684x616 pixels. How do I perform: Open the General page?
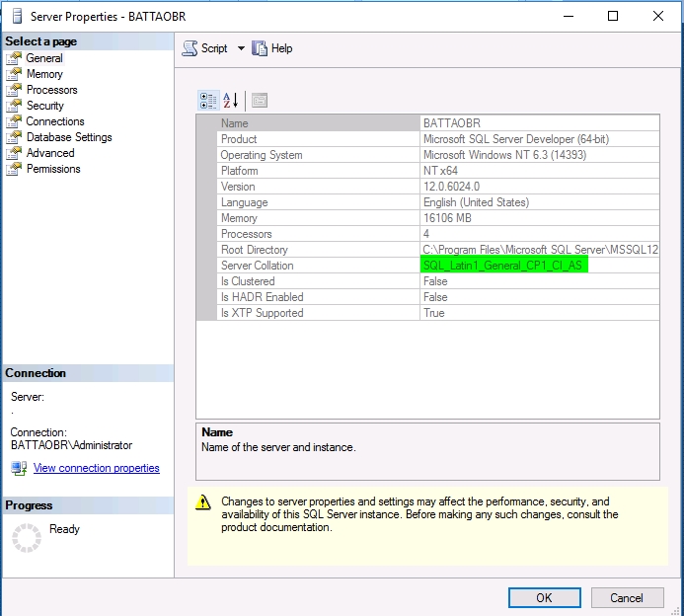44,58
